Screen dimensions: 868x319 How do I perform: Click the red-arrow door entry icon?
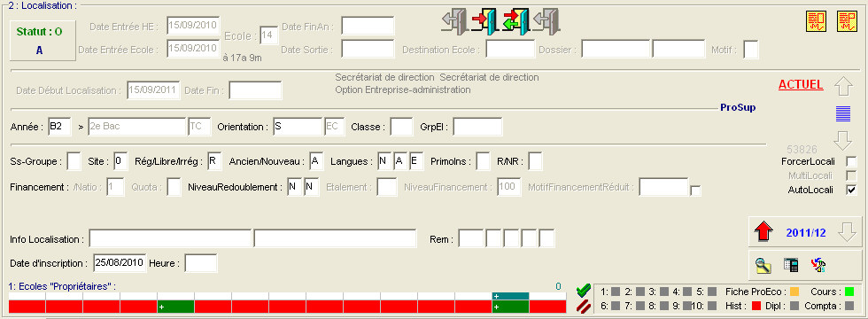[485, 21]
